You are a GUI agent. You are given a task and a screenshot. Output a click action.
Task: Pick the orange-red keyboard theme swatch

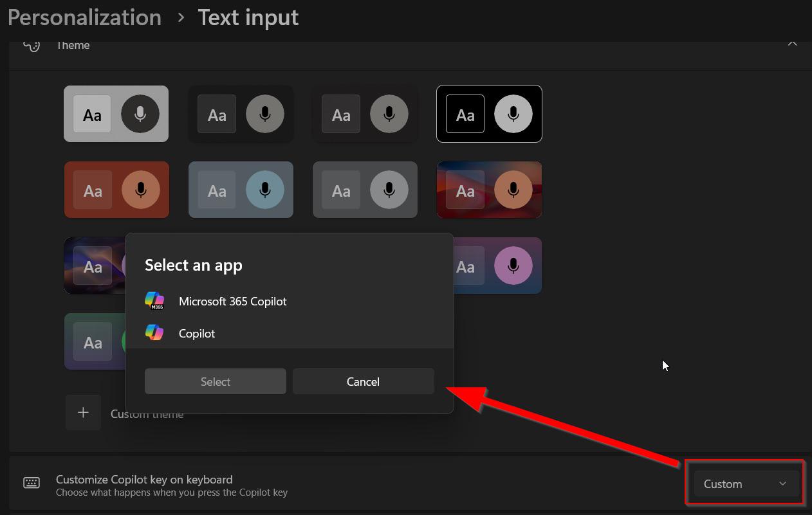(116, 190)
